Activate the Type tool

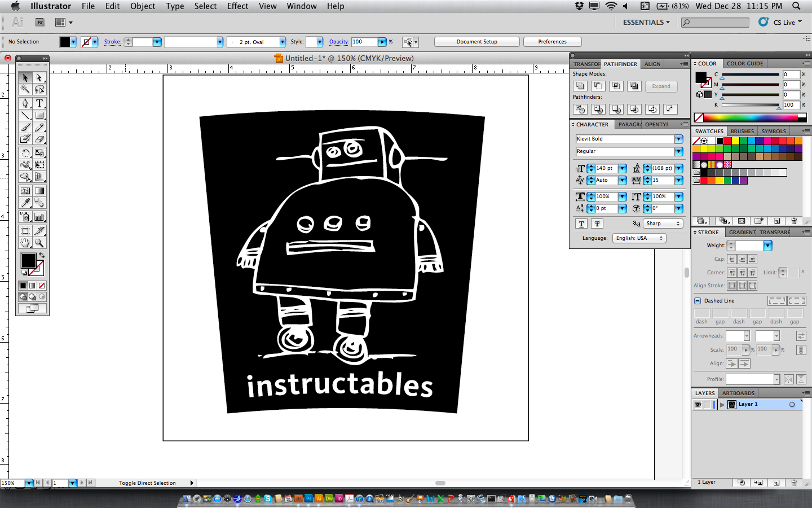click(39, 103)
